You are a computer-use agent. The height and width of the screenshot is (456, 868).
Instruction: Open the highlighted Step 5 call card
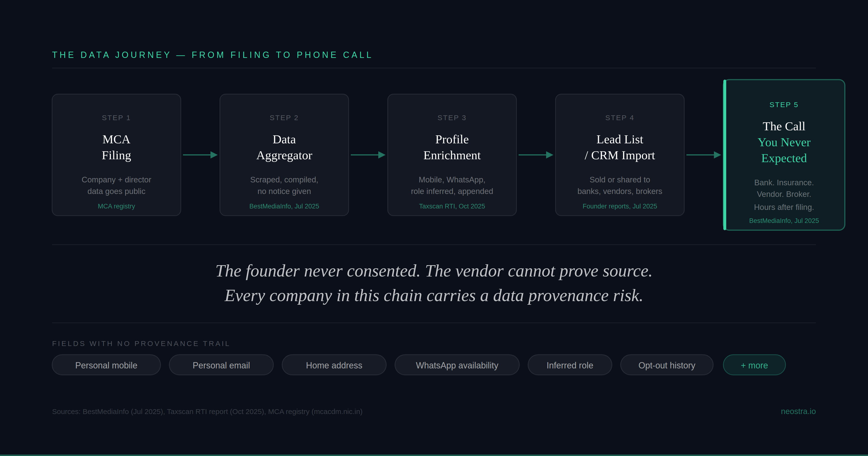pyautogui.click(x=784, y=155)
